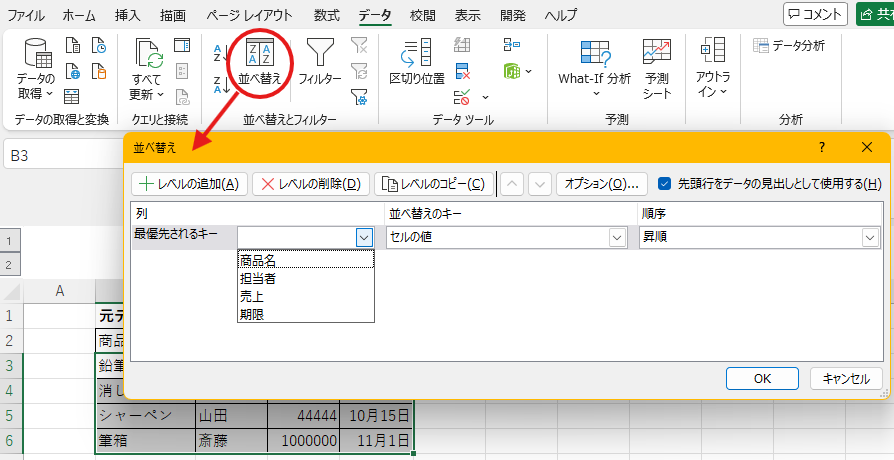Viewport: 894px width, 460px height.
Task: Click the Flash Fill icon
Action: pos(462,45)
